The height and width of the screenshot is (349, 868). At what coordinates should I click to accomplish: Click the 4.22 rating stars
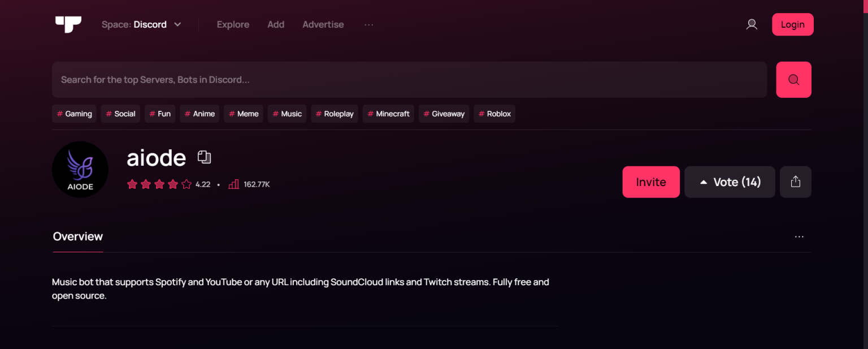click(x=159, y=184)
